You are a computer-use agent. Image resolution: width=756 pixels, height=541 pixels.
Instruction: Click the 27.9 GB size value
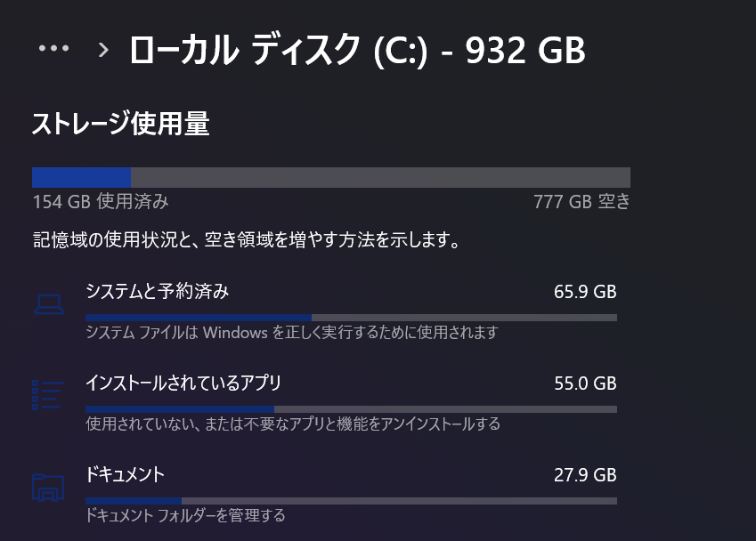[585, 475]
